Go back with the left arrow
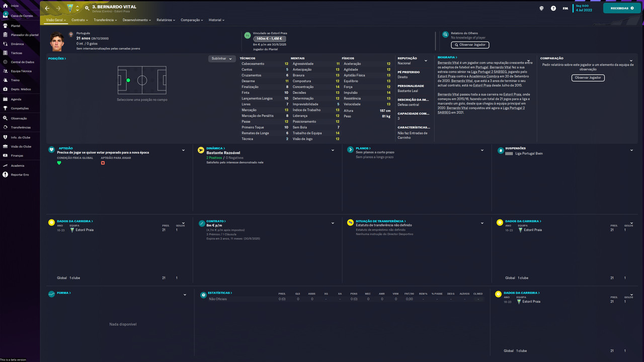This screenshot has width=644, height=362. point(47,8)
